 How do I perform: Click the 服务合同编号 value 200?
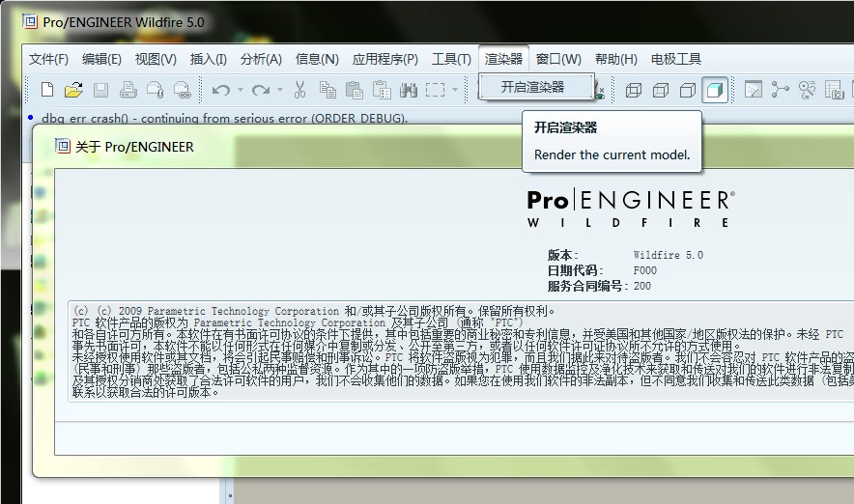642,286
